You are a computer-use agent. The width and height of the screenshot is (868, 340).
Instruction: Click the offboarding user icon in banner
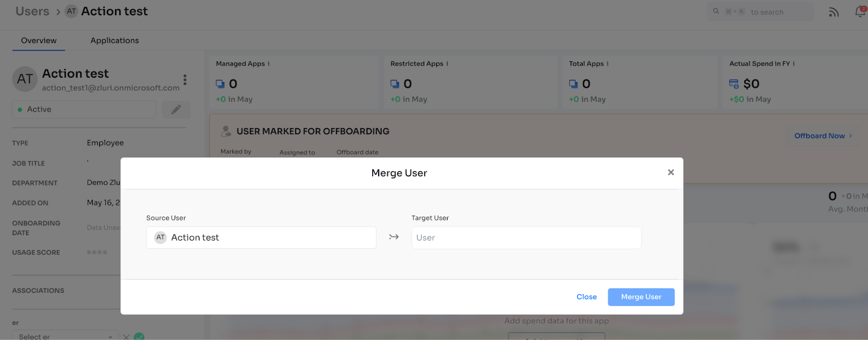pyautogui.click(x=226, y=131)
